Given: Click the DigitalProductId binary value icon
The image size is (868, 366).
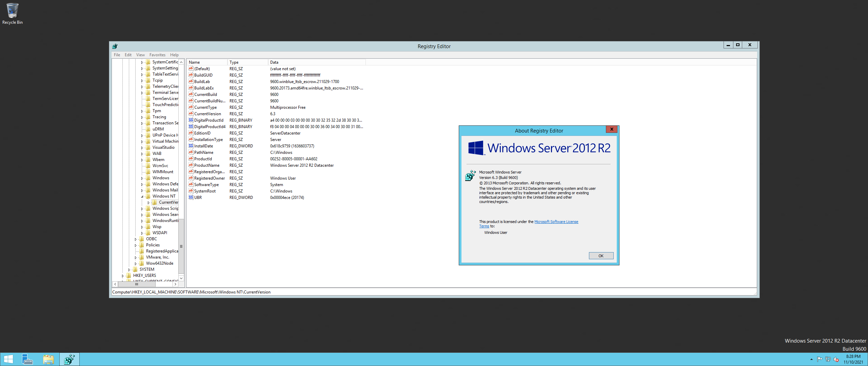Looking at the screenshot, I should [191, 120].
